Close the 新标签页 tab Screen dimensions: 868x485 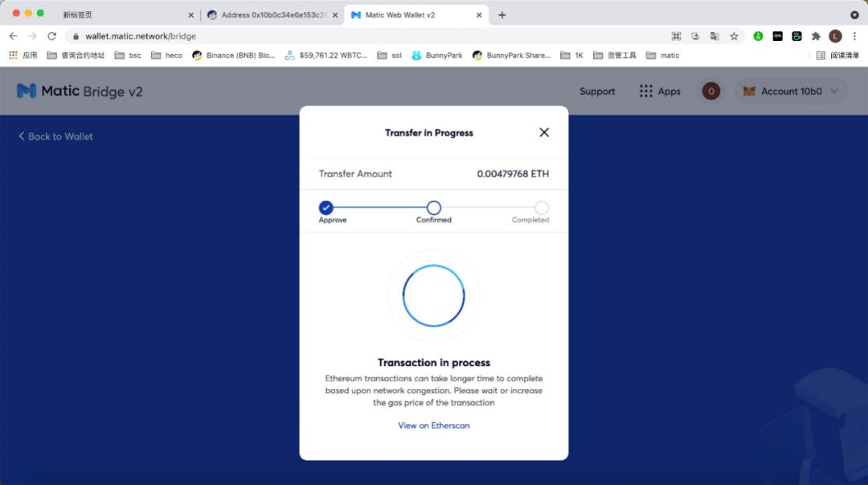click(191, 15)
